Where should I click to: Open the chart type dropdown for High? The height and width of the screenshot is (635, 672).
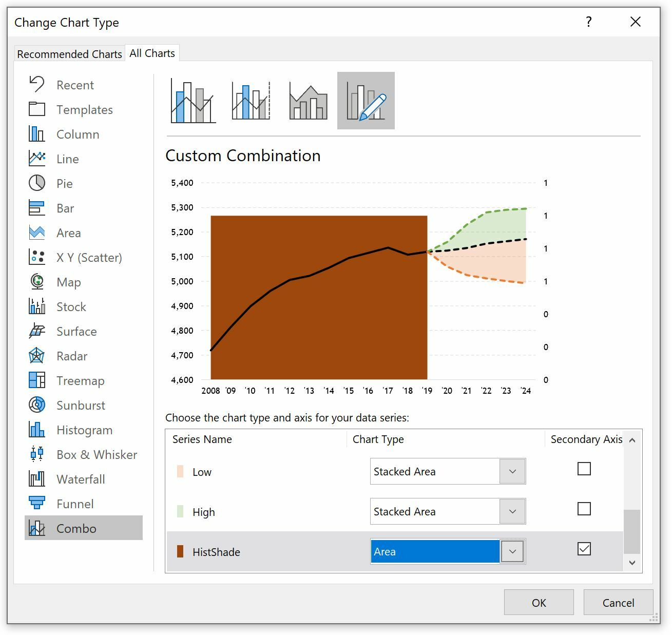511,511
